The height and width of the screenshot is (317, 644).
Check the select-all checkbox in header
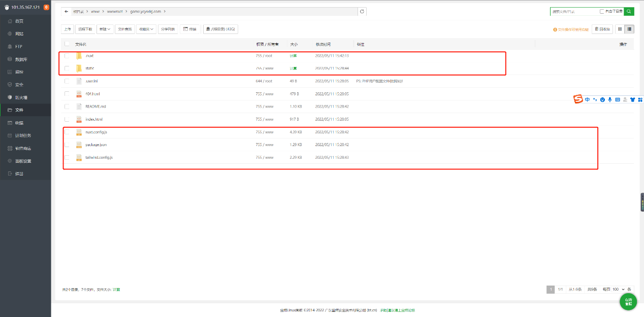67,44
